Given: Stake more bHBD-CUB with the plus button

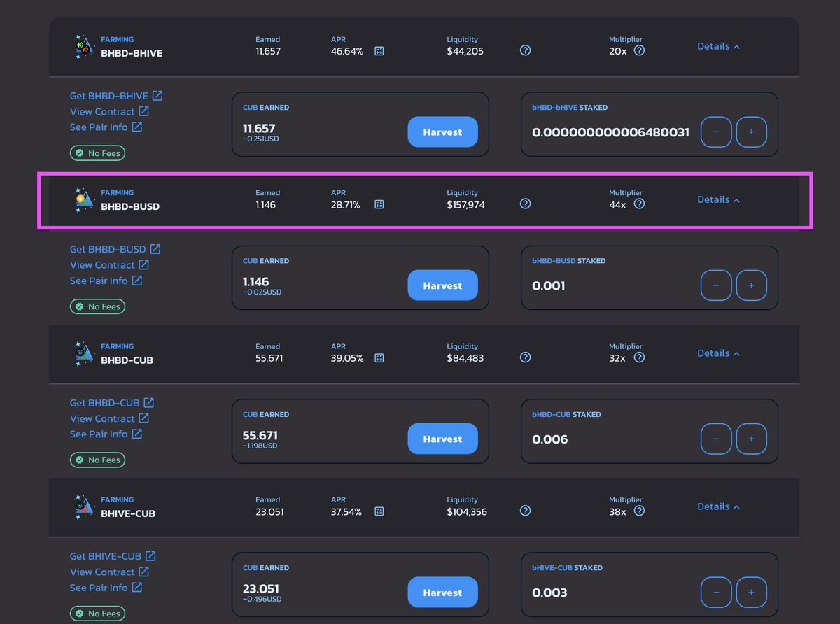Looking at the screenshot, I should [751, 439].
